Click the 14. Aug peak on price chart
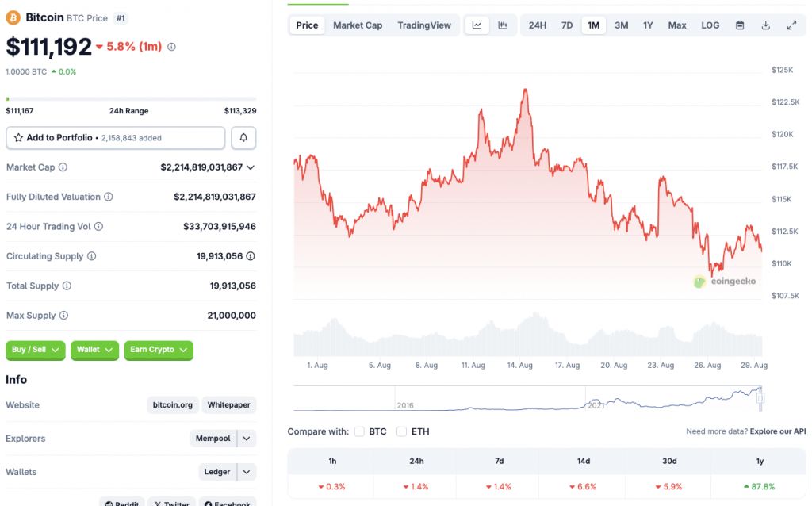812x506 pixels. tap(526, 90)
